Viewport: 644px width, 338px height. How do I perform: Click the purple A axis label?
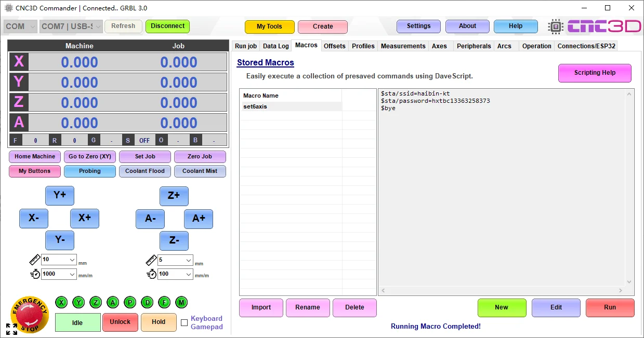(x=19, y=123)
